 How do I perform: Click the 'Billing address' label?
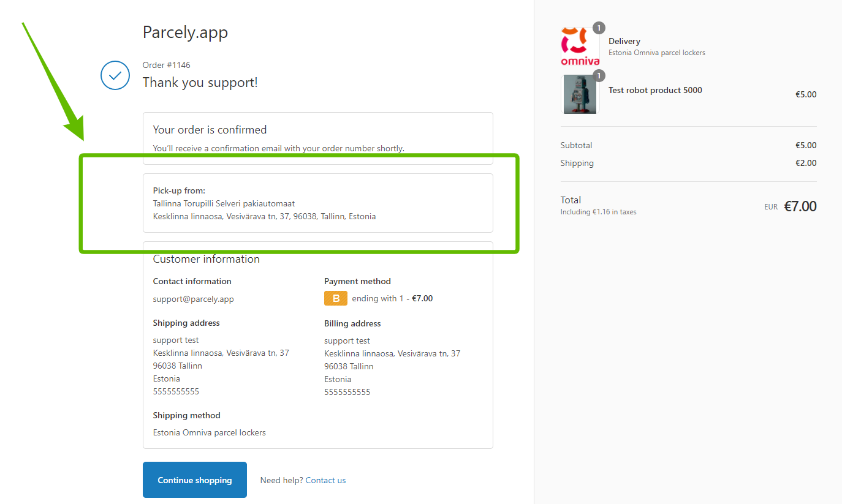(x=352, y=323)
